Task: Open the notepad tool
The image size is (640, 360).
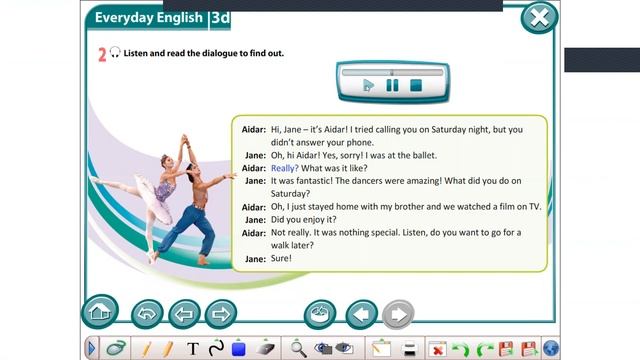Action: click(x=381, y=348)
